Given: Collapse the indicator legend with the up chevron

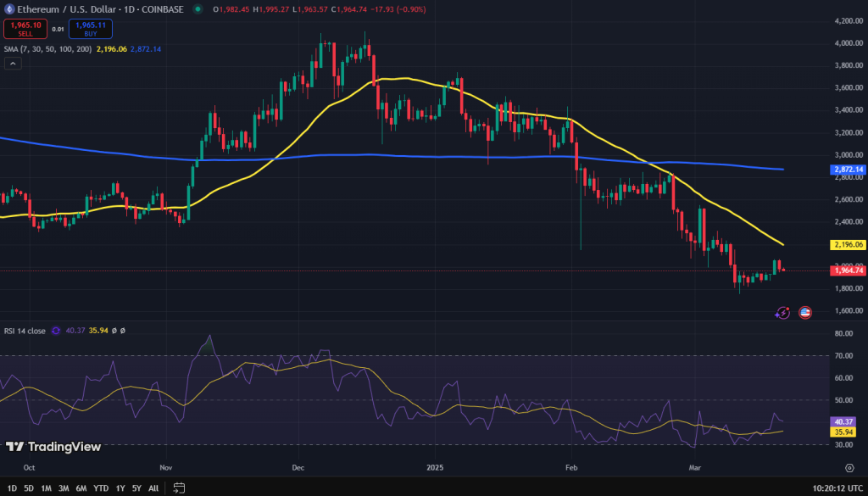Looking at the screenshot, I should [x=12, y=63].
